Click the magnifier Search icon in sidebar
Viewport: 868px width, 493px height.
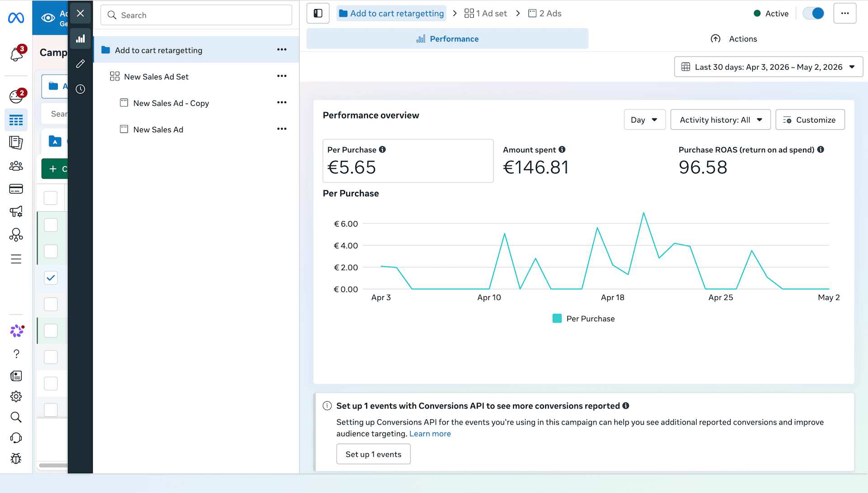16,417
